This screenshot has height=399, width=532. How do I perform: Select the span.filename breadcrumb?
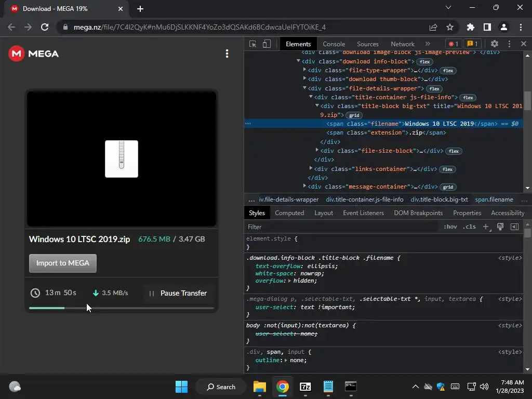494,199
